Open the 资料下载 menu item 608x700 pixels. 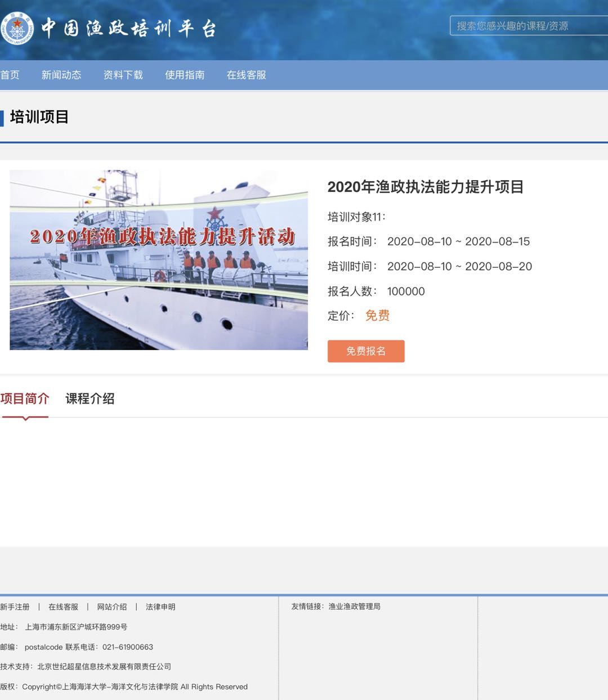click(x=123, y=75)
